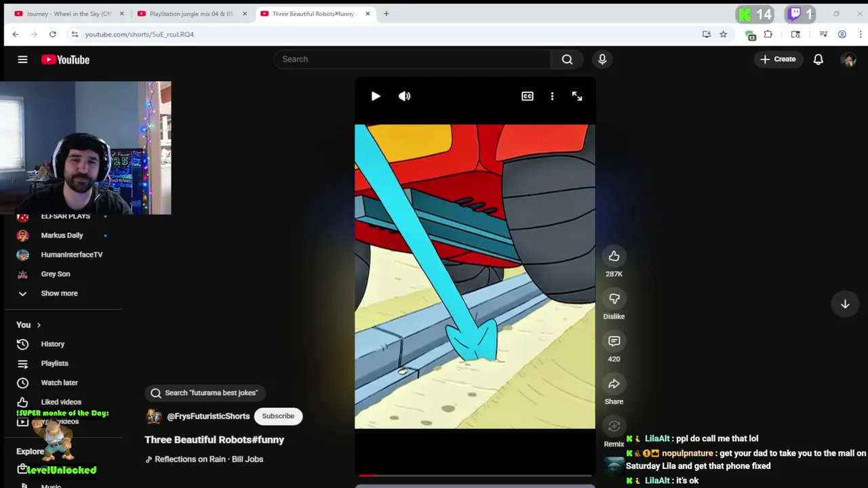Go to next Short with down arrow

click(x=845, y=304)
